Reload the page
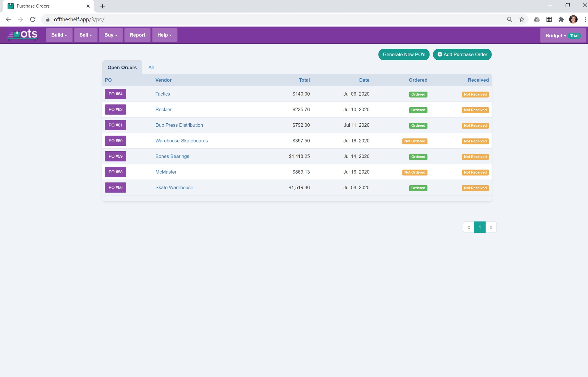Image resolution: width=588 pixels, height=377 pixels. [33, 19]
